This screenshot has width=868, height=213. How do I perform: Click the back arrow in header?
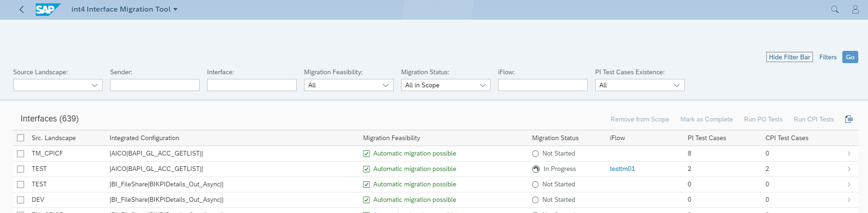(21, 9)
